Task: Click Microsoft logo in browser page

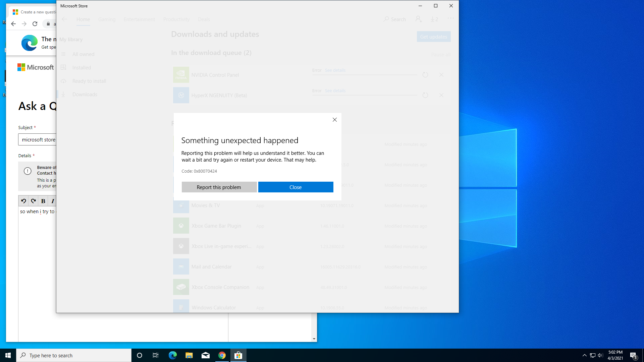Action: pos(36,67)
